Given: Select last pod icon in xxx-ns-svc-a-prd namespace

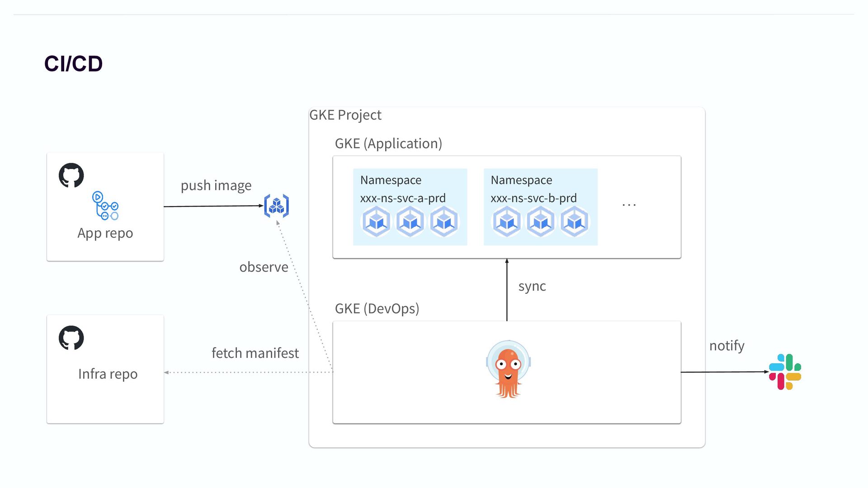Looking at the screenshot, I should tap(444, 221).
